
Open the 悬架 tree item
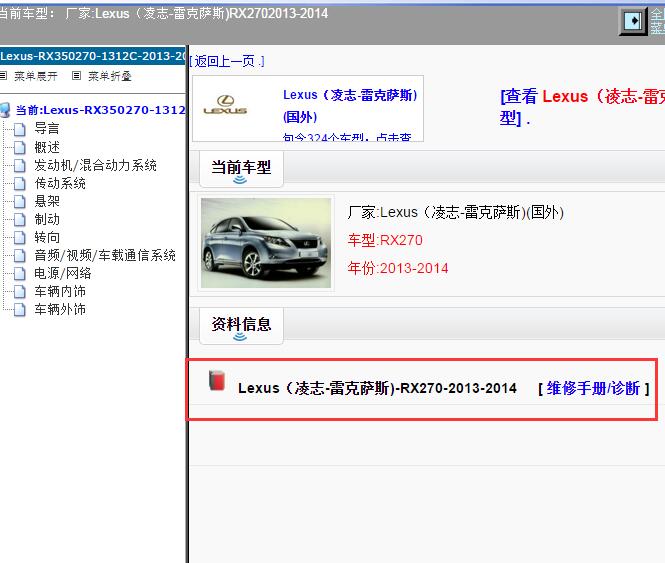click(x=47, y=201)
